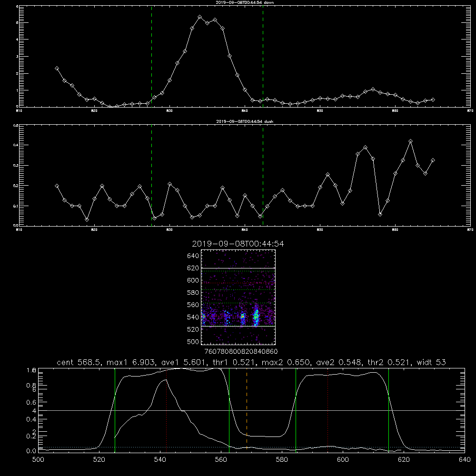
Task: Click the right green dashed line in dusk plot
Action: point(263,175)
